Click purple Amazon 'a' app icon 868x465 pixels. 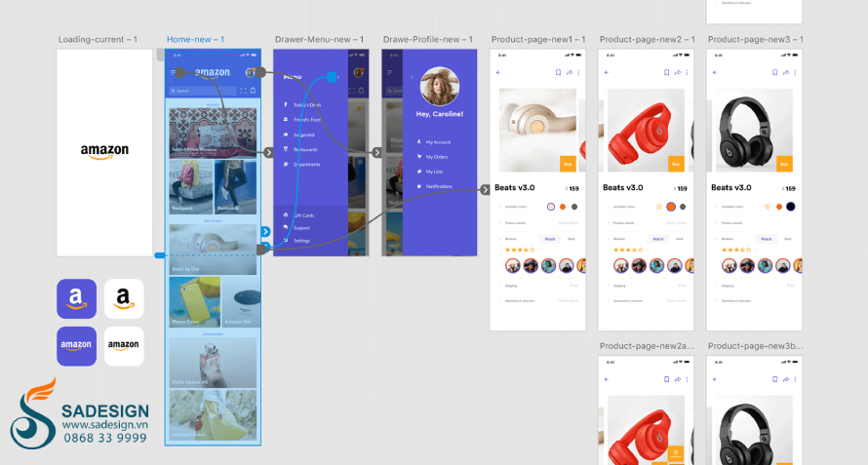pyautogui.click(x=76, y=299)
